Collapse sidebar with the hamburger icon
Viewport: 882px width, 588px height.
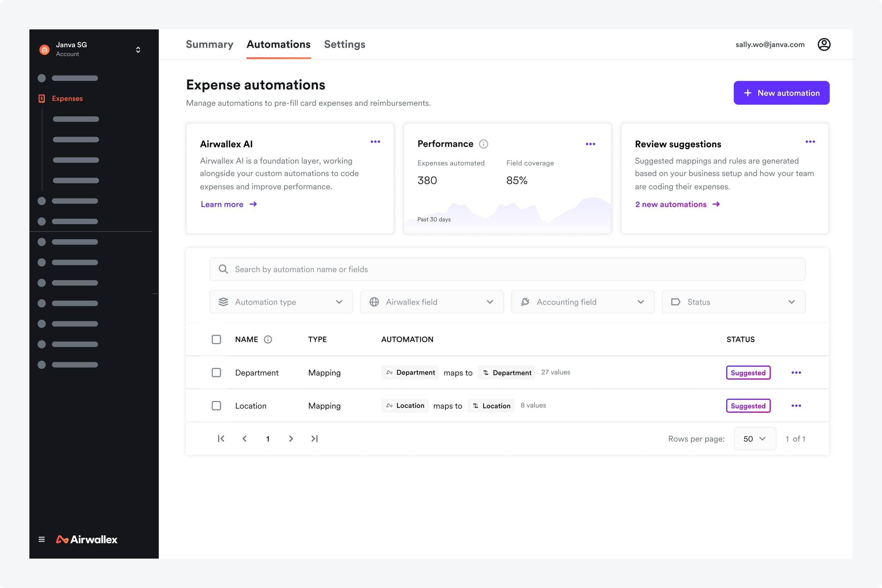click(x=42, y=539)
